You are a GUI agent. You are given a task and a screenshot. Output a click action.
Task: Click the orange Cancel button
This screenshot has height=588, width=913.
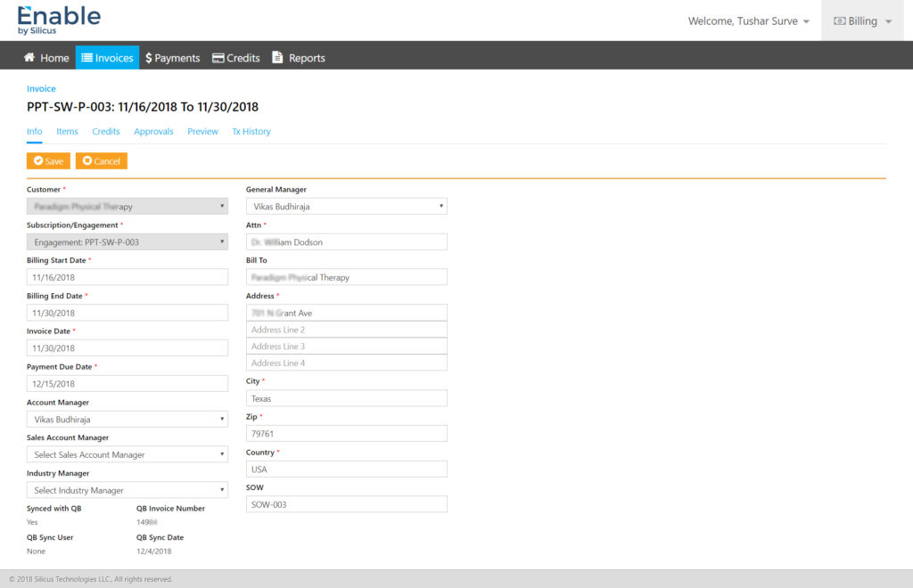(x=102, y=161)
